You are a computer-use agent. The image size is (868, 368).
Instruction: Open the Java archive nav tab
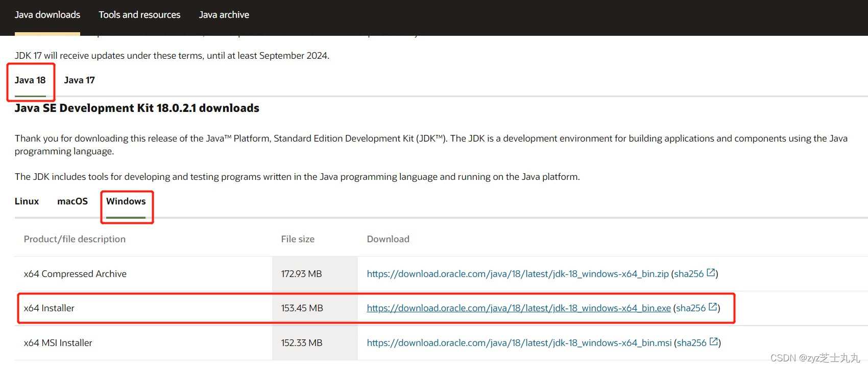tap(224, 15)
